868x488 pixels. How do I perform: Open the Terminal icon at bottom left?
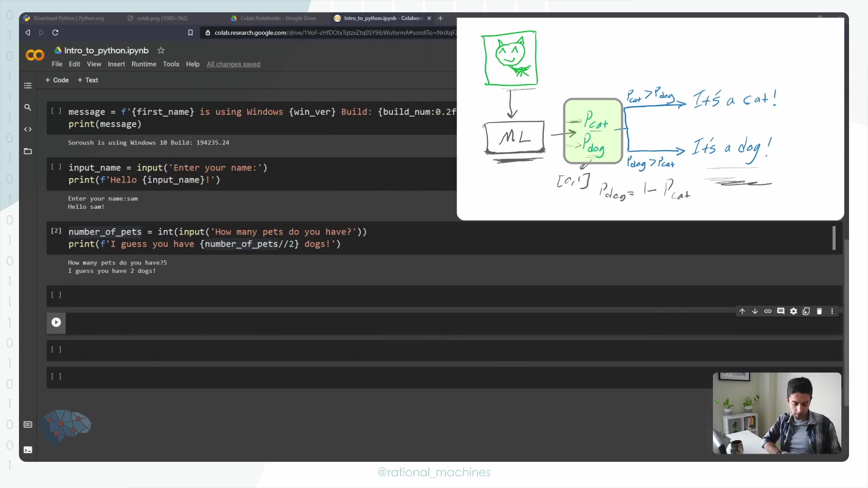point(28,450)
